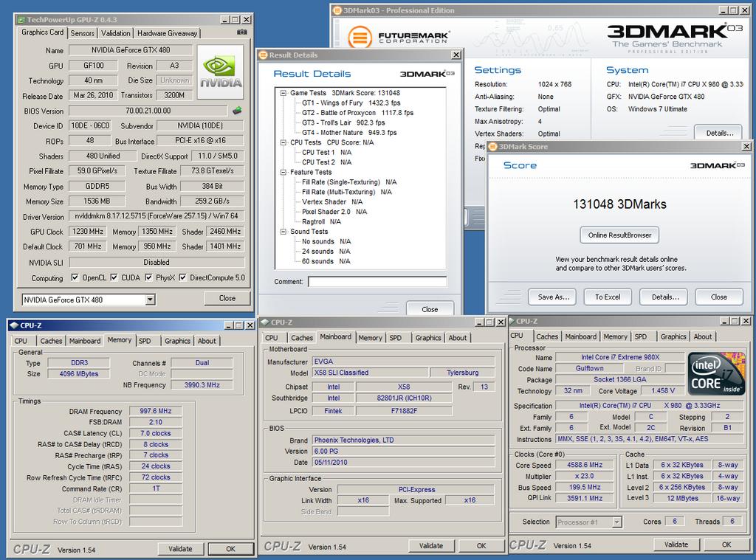Image resolution: width=756 pixels, height=560 pixels.
Task: Select GT4 - Mother Nature result row
Action: 349,133
